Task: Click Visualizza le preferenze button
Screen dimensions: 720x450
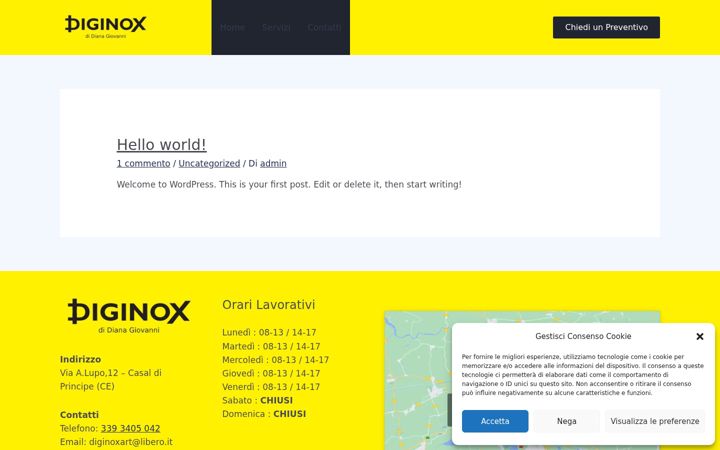Action: coord(655,421)
